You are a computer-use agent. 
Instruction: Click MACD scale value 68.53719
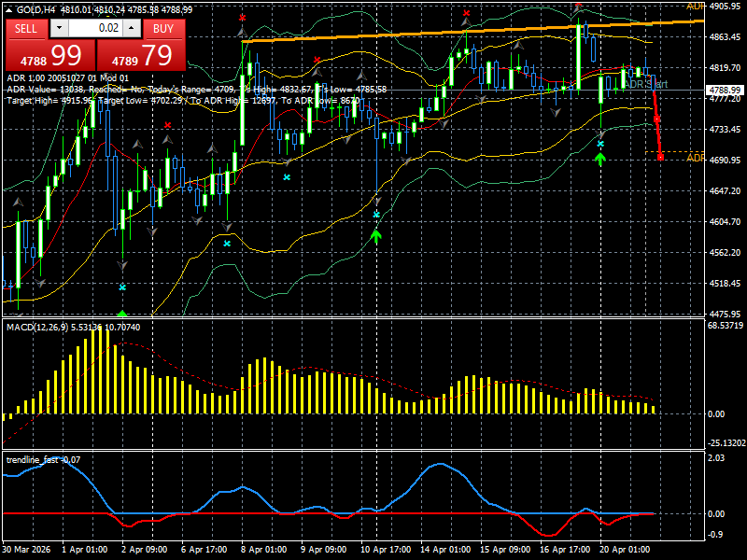tap(726, 326)
